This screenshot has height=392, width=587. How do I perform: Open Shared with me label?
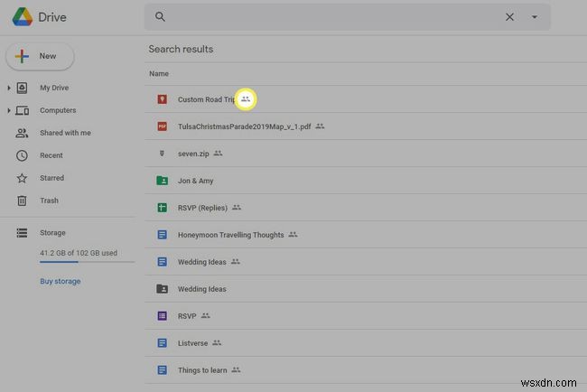pos(66,133)
